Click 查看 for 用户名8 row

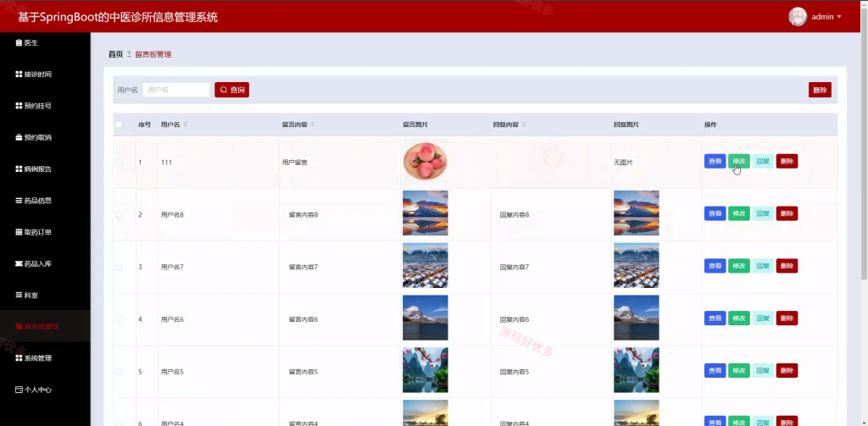[x=715, y=213]
